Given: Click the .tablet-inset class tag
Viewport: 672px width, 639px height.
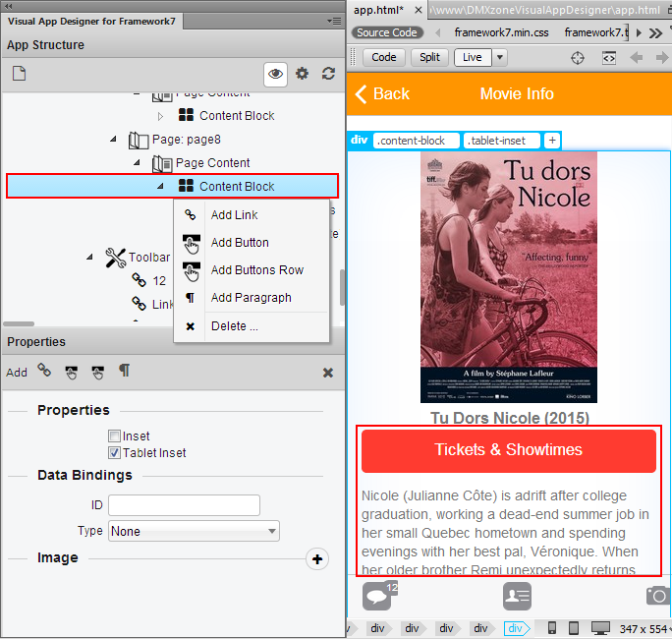Looking at the screenshot, I should click(x=501, y=141).
